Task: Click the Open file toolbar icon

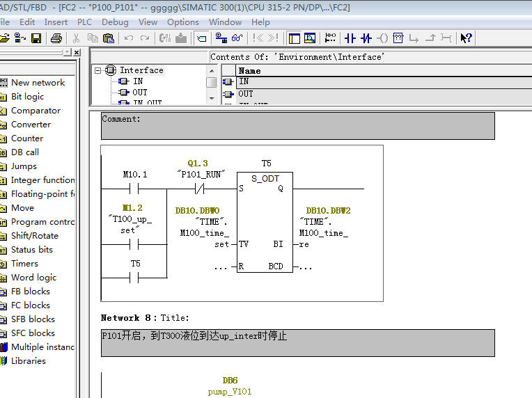Action: point(4,38)
